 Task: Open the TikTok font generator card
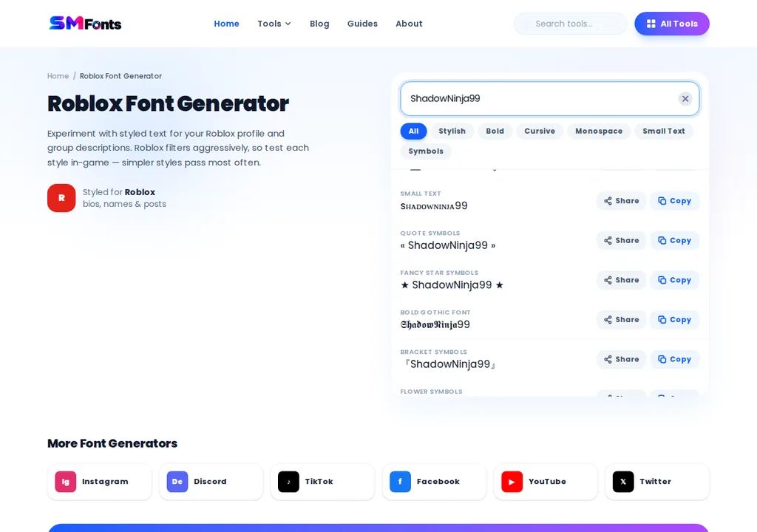322,482
